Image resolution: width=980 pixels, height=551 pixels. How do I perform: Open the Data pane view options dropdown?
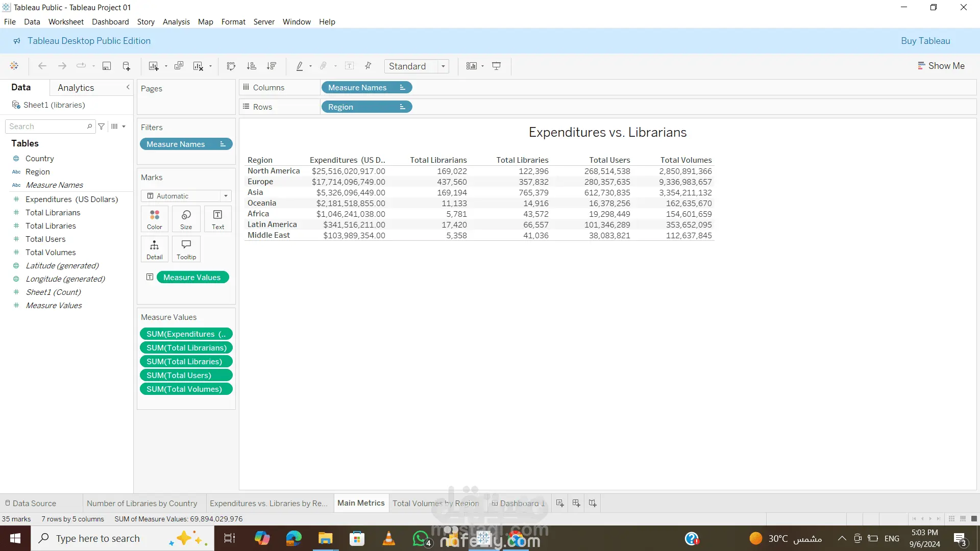(118, 127)
